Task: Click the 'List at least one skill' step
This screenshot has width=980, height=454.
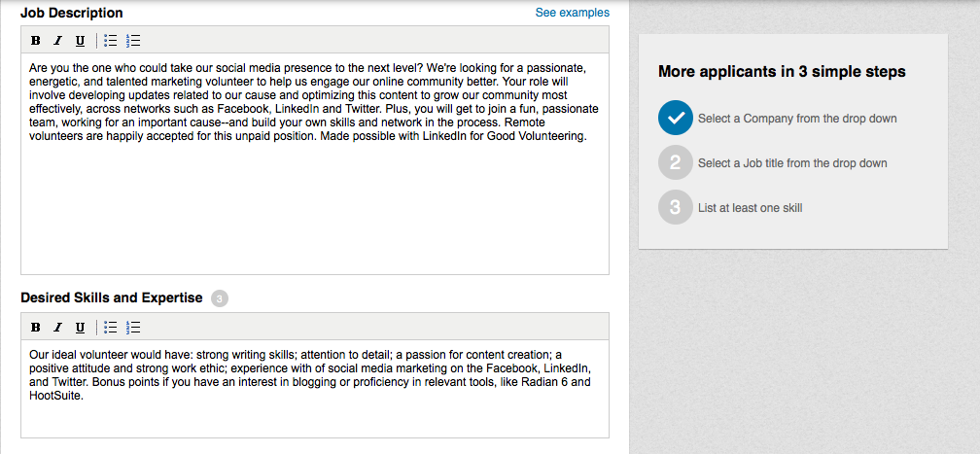Action: [750, 208]
